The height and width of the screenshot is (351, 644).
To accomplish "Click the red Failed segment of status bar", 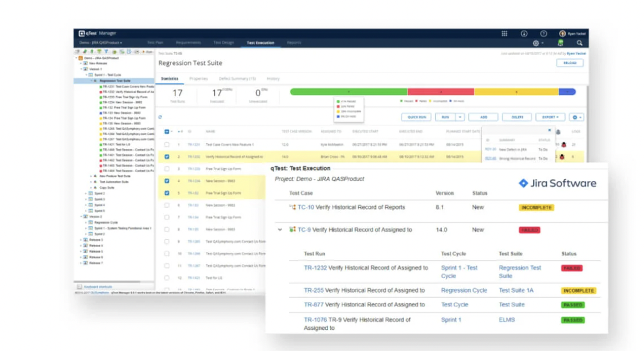I will (x=441, y=92).
